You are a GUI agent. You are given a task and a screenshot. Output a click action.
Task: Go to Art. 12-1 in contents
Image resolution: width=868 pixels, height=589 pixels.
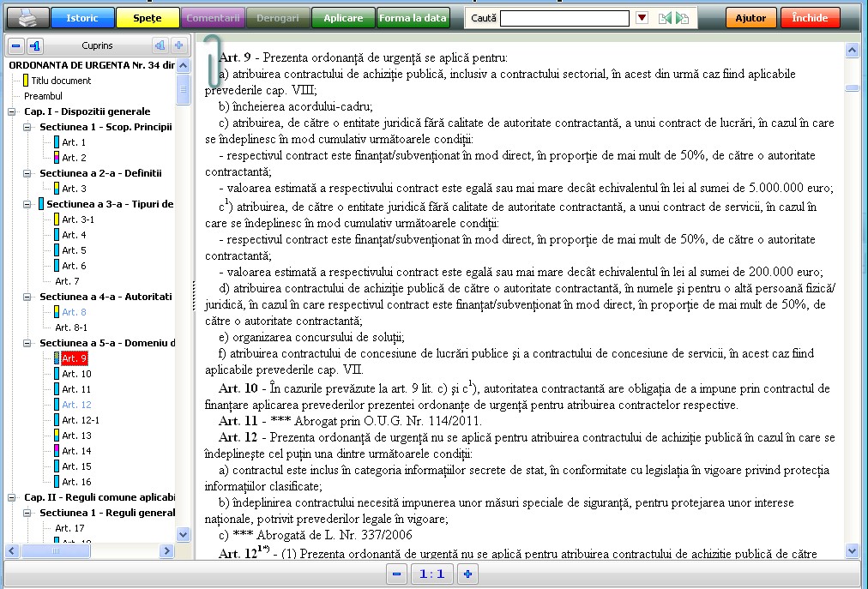tap(81, 421)
